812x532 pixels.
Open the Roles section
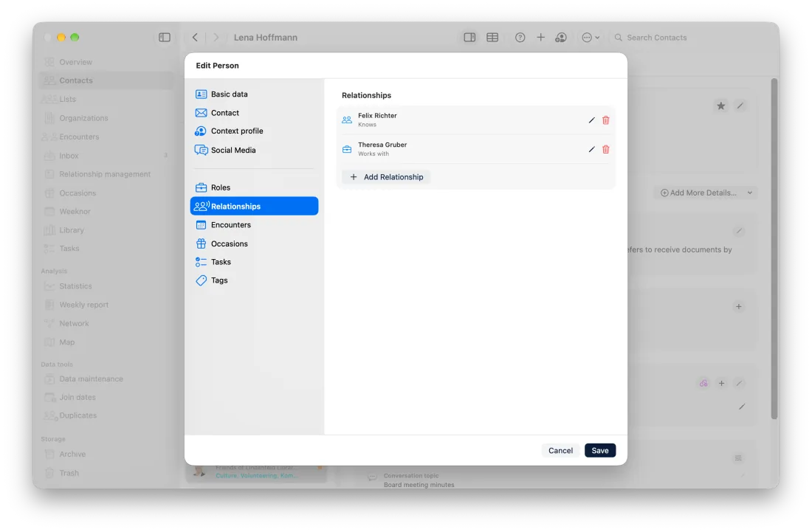254,187
